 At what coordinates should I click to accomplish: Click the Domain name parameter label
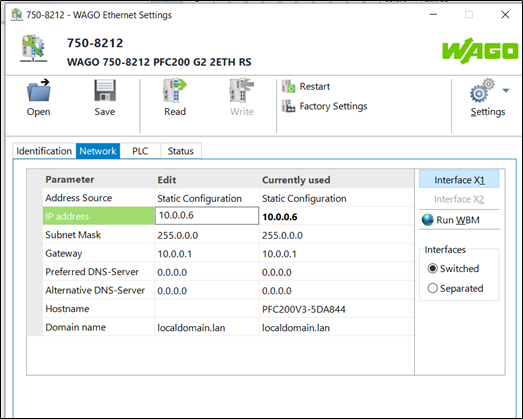tap(76, 327)
